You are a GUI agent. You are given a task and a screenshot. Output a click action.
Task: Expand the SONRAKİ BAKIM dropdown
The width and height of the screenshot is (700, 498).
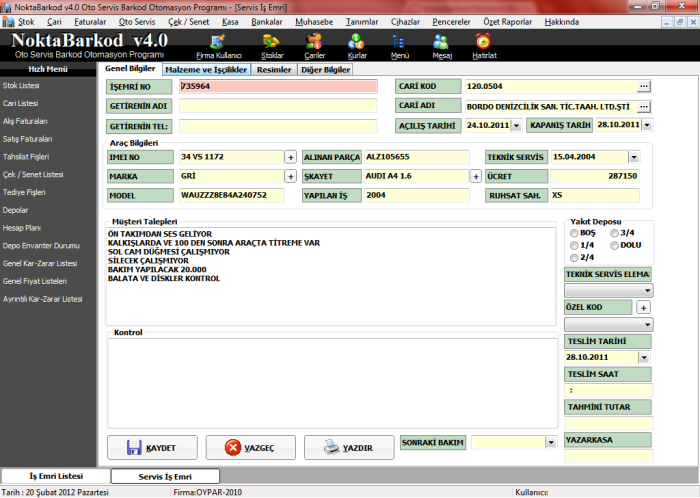point(551,443)
